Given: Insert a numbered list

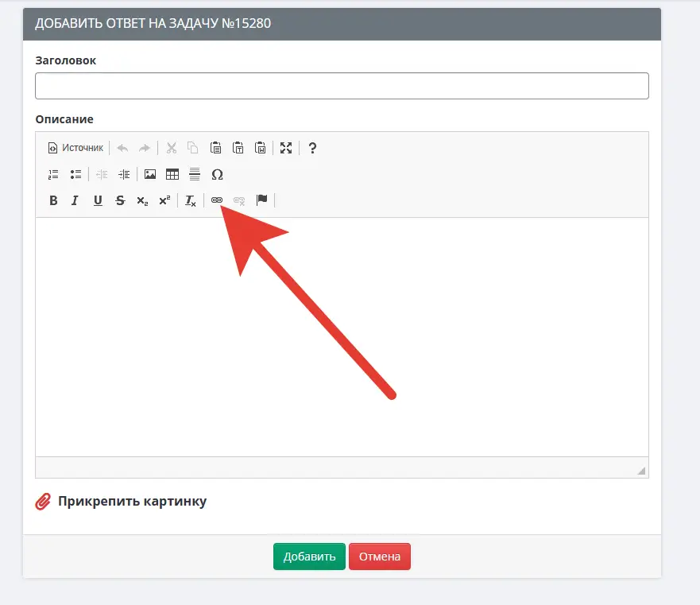Looking at the screenshot, I should (x=53, y=174).
